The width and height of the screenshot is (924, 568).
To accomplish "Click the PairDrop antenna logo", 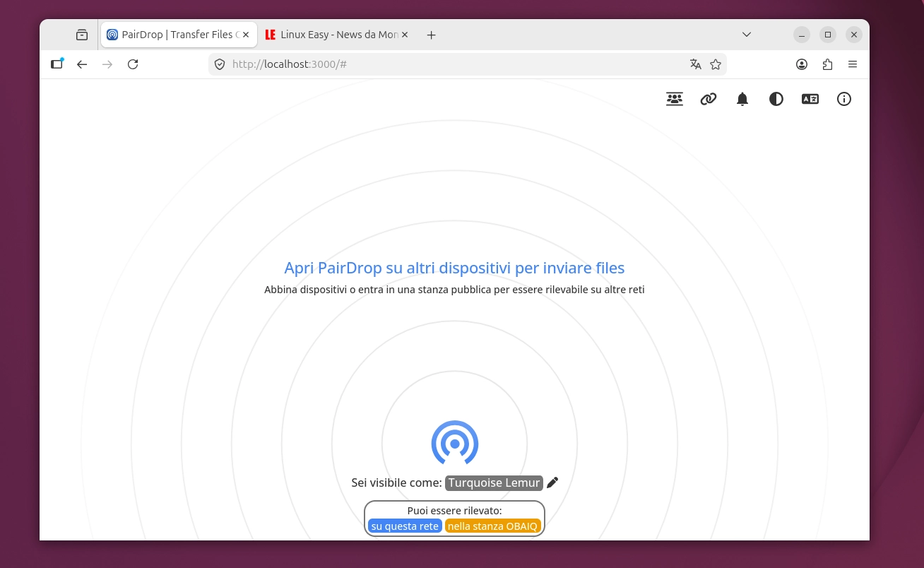I will pyautogui.click(x=455, y=443).
